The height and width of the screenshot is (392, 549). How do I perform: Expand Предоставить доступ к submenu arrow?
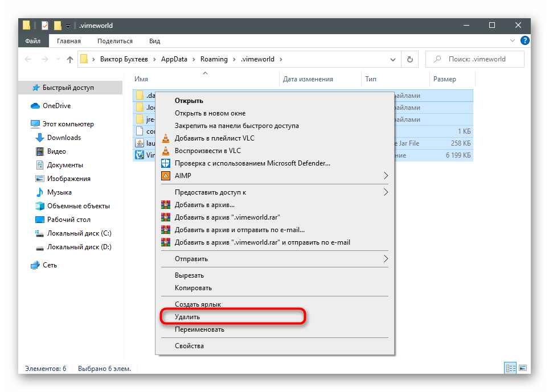pyautogui.click(x=386, y=192)
